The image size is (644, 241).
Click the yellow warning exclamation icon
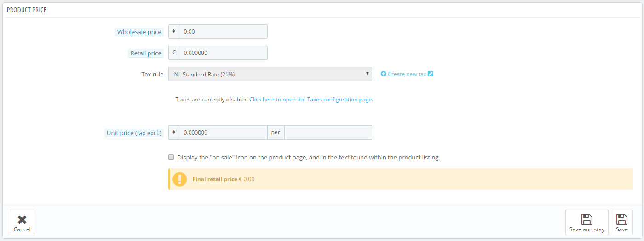(179, 179)
